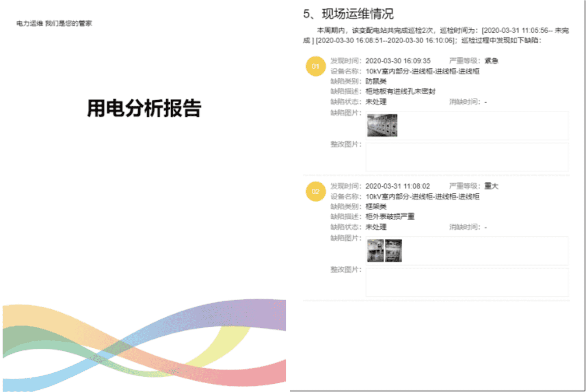Click the yellow 02 defect badge
This screenshot has width=588, height=392.
[315, 191]
